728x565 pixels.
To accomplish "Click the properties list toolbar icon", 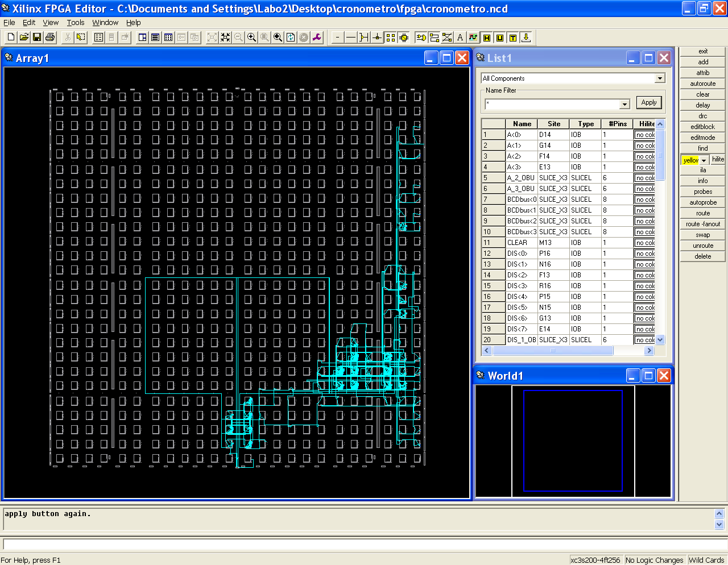I will tap(98, 37).
